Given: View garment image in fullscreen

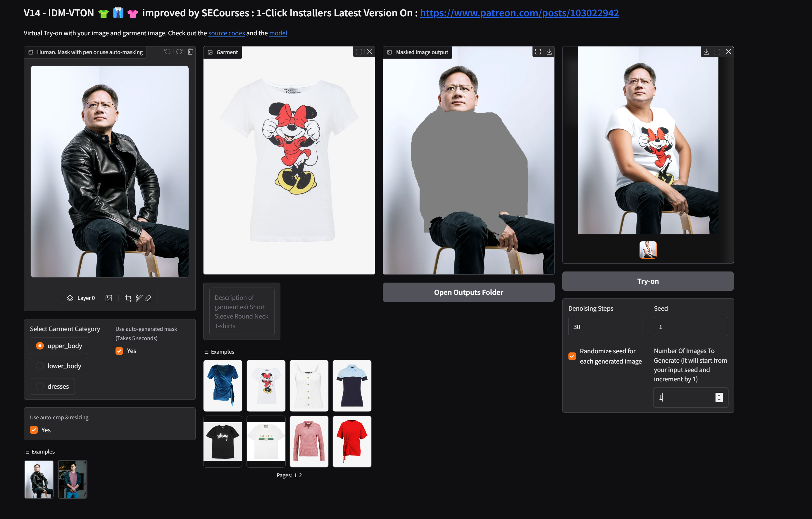Looking at the screenshot, I should (x=358, y=51).
